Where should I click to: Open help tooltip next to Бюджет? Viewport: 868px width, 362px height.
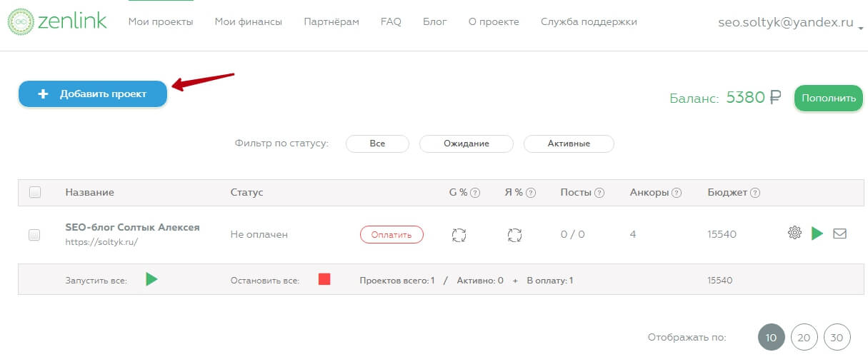pos(755,193)
